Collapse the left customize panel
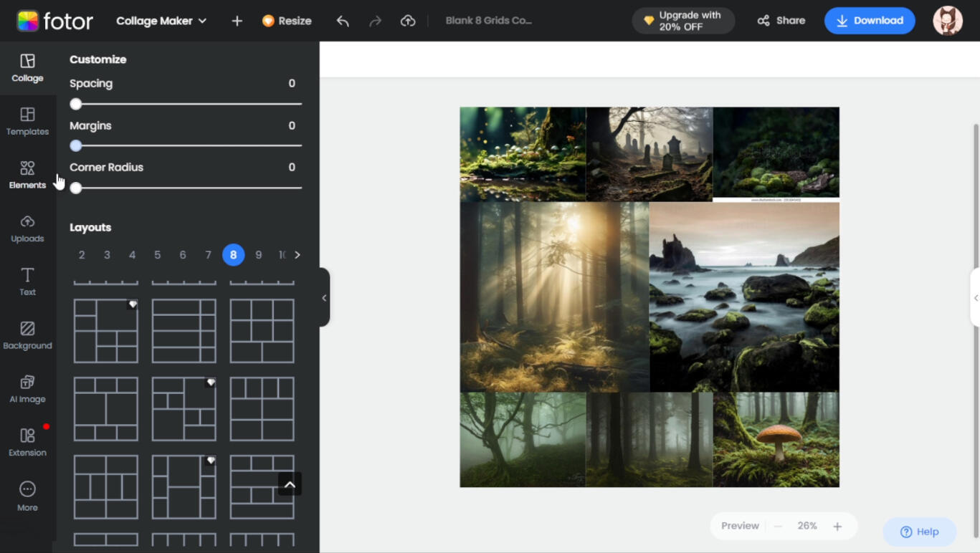This screenshot has height=553, width=980. coord(324,297)
